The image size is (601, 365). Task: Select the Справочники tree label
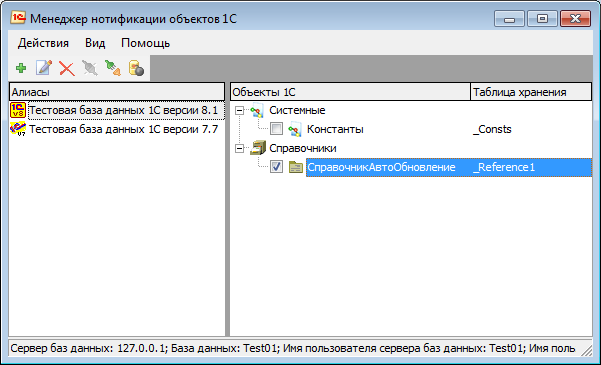click(303, 148)
